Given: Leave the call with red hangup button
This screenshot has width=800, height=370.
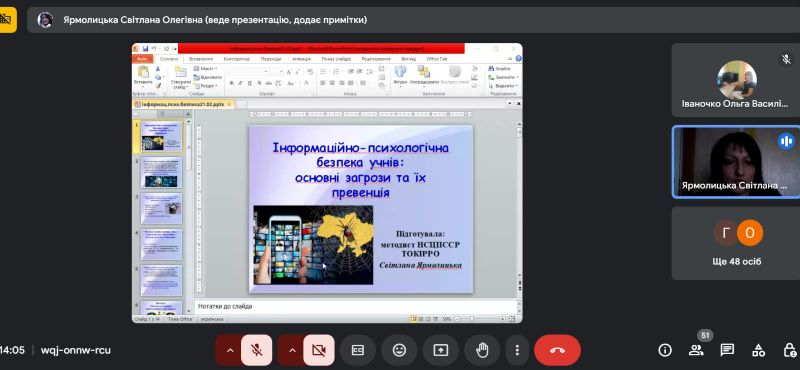Looking at the screenshot, I should (557, 350).
